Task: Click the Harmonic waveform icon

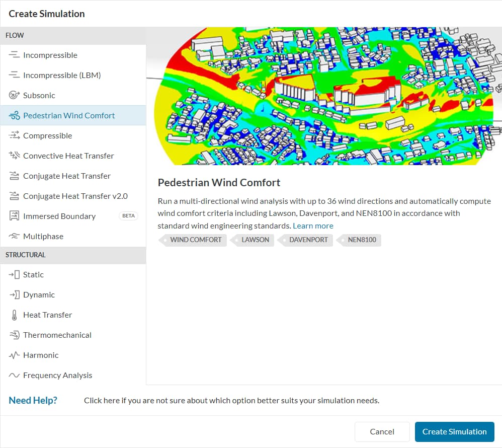Action: click(14, 355)
